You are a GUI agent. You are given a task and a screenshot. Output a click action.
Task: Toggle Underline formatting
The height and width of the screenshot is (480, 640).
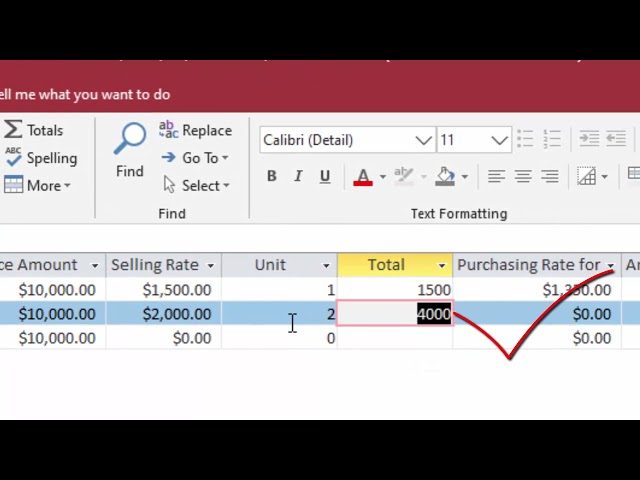coord(325,176)
